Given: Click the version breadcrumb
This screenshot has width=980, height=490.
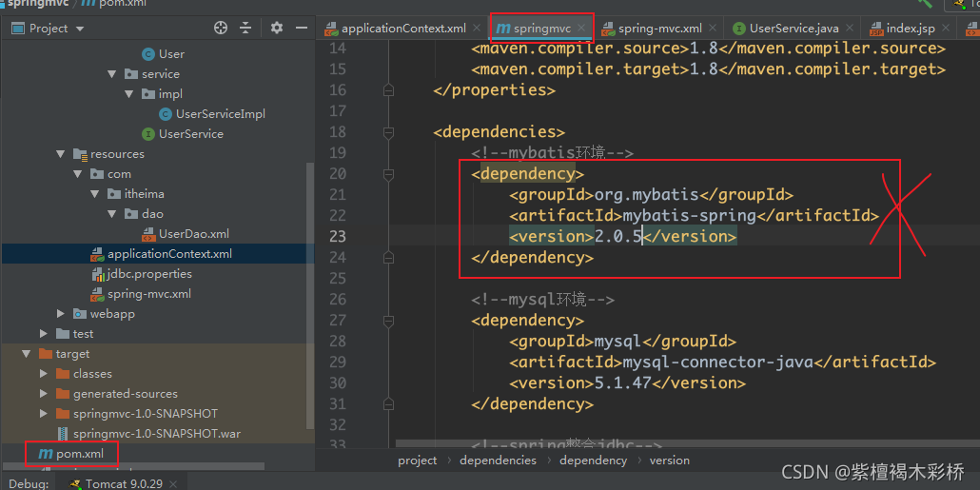Looking at the screenshot, I should point(670,460).
